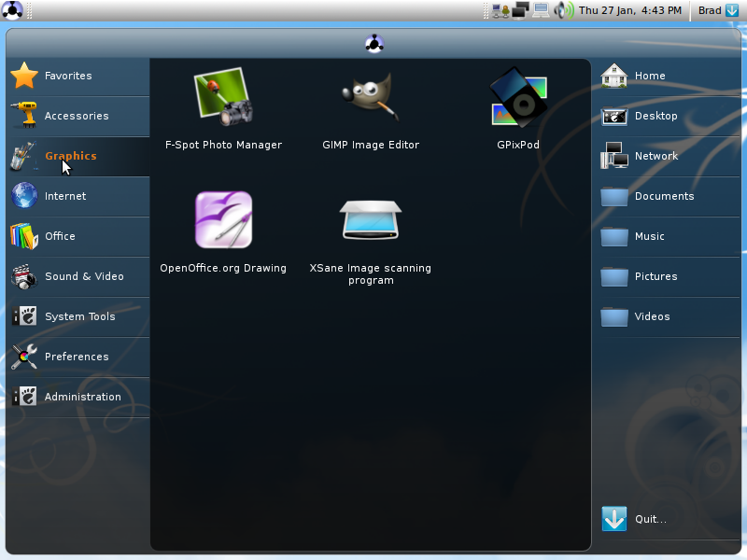Click the laptop tray icon

pos(541,10)
